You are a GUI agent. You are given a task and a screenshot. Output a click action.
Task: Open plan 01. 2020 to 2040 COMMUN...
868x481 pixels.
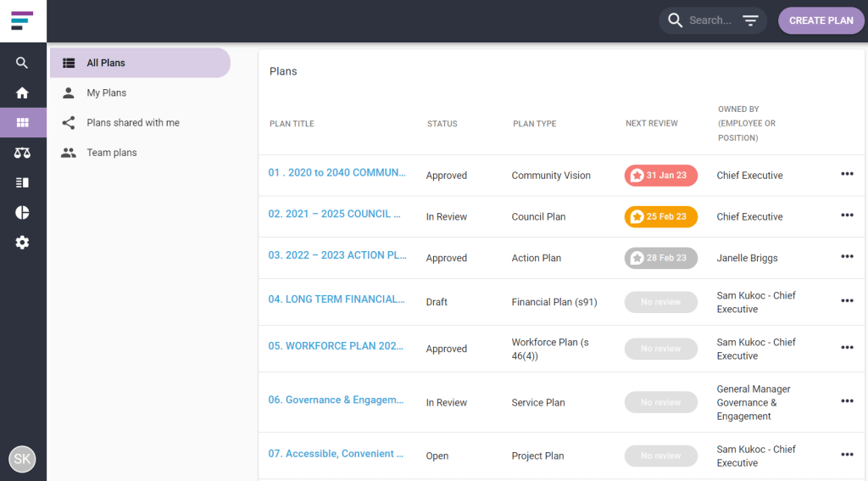point(337,172)
